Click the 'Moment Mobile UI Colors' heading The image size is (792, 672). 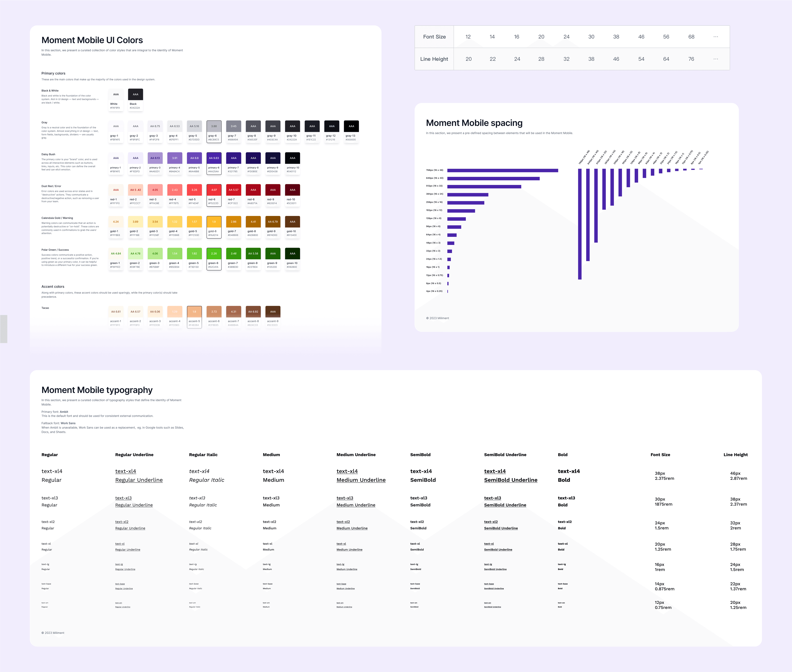click(92, 40)
